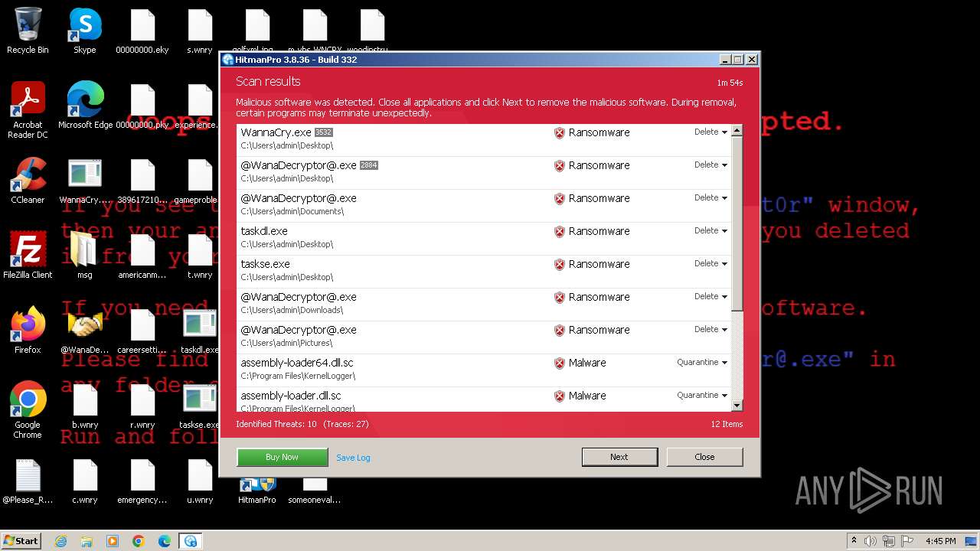980x551 pixels.
Task: Launch Microsoft Edge desktop shortcut
Action: click(x=85, y=105)
